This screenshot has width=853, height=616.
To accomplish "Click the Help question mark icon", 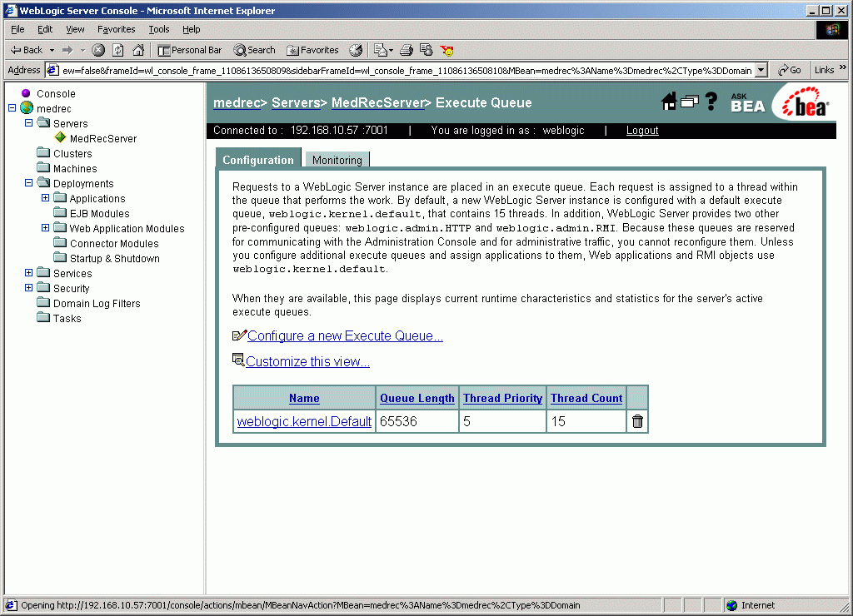I will [711, 101].
